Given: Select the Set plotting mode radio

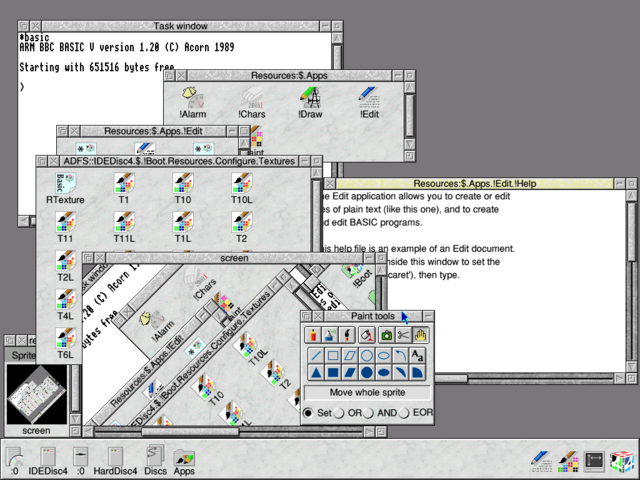Looking at the screenshot, I should (309, 413).
